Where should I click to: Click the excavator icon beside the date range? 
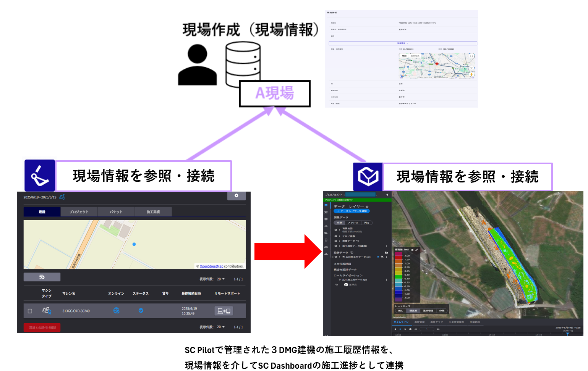[62, 197]
